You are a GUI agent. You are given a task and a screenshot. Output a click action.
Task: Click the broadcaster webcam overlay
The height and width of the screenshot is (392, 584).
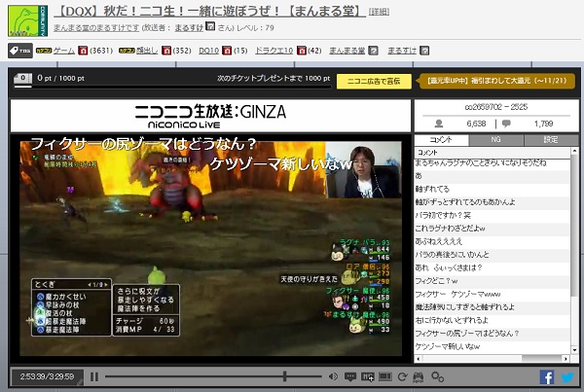(x=363, y=170)
